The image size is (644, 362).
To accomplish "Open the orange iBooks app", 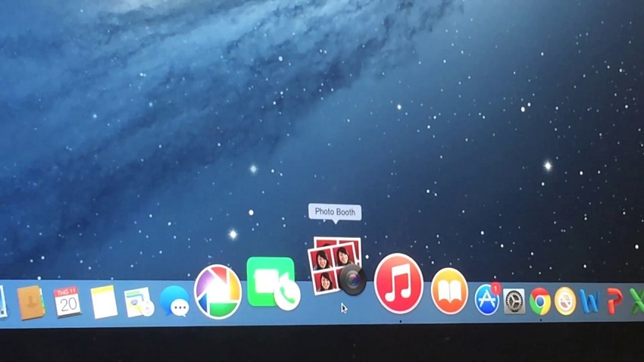I will click(449, 292).
